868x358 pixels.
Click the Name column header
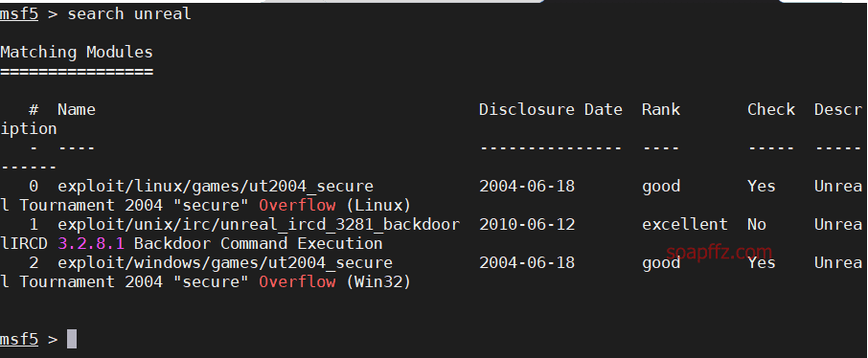pos(77,109)
